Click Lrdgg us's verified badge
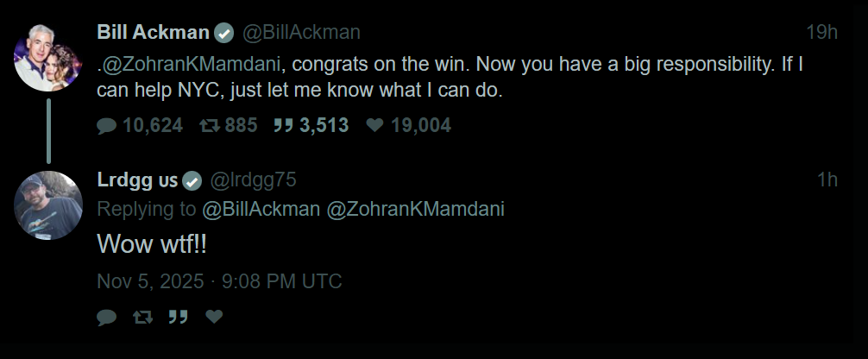This screenshot has height=359, width=868. point(192,180)
